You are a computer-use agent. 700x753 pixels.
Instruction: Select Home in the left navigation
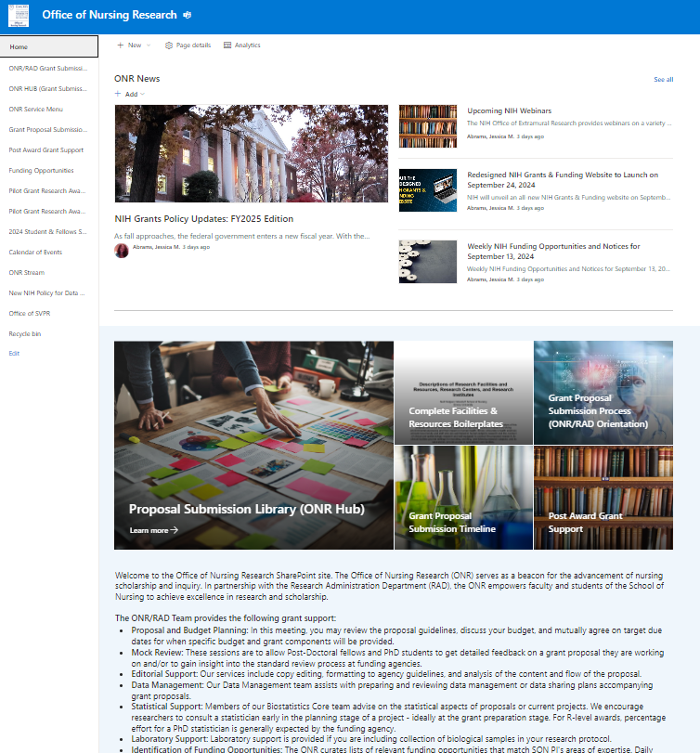click(49, 46)
